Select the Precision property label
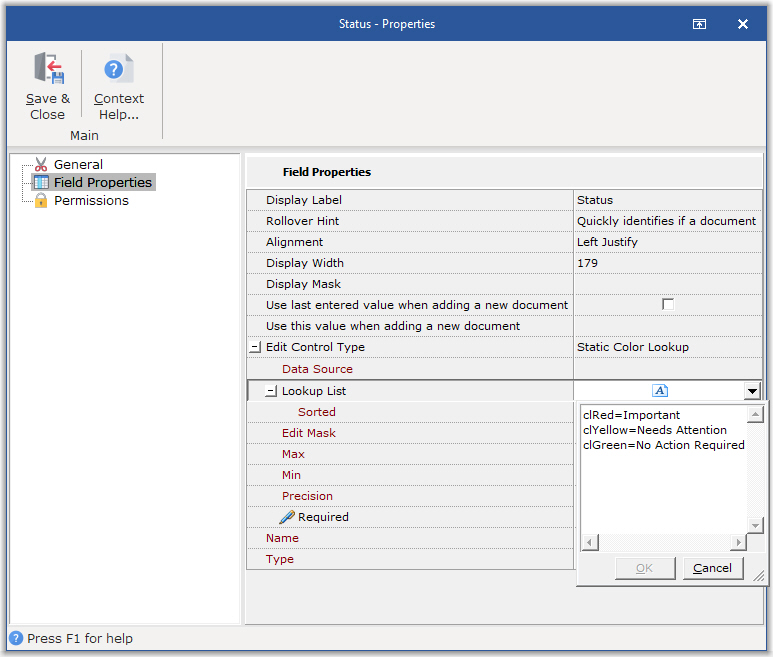This screenshot has width=773, height=657. click(x=307, y=496)
